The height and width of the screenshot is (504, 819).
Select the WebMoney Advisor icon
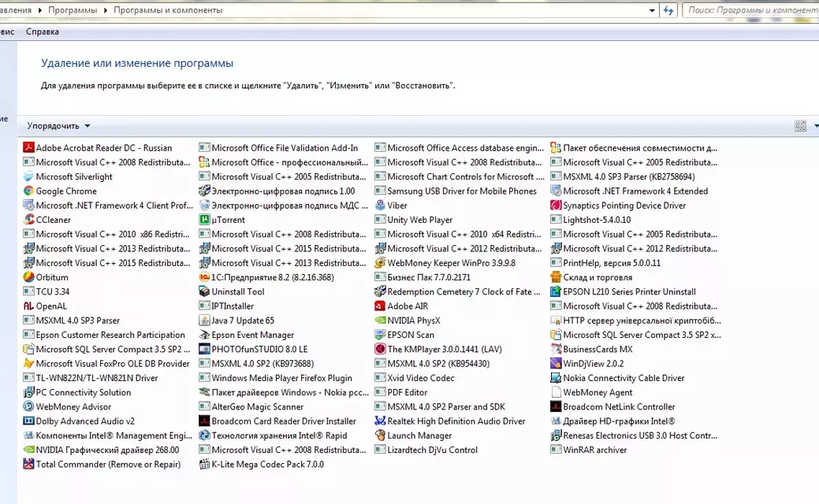point(28,406)
